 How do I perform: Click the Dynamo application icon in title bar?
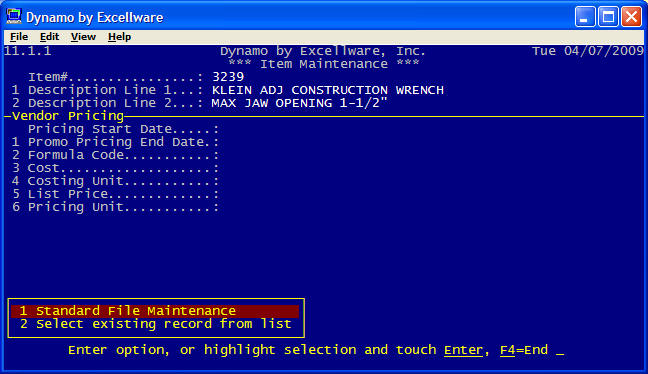click(14, 17)
